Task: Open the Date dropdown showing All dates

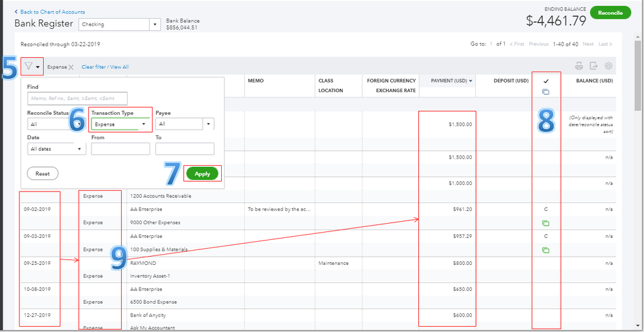Action: pyautogui.click(x=57, y=149)
